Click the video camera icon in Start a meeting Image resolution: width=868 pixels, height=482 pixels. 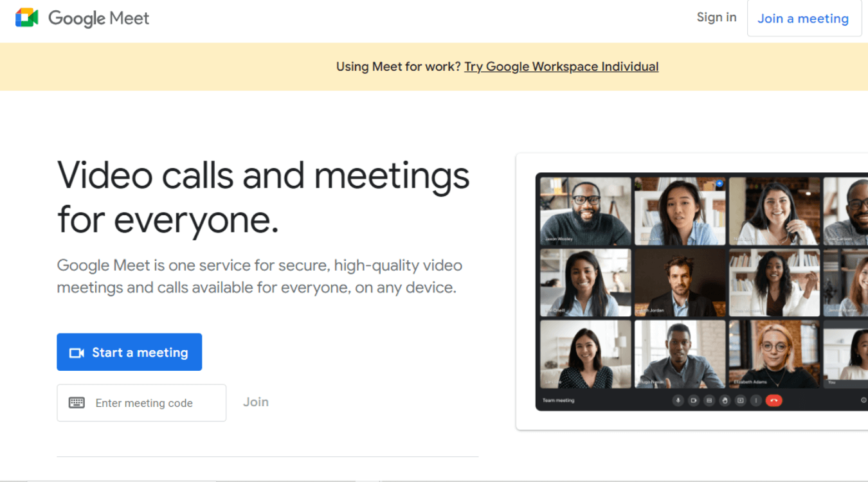tap(77, 353)
